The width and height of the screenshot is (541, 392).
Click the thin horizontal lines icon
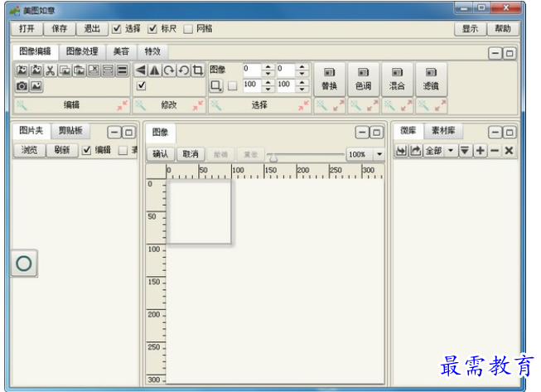tap(108, 70)
